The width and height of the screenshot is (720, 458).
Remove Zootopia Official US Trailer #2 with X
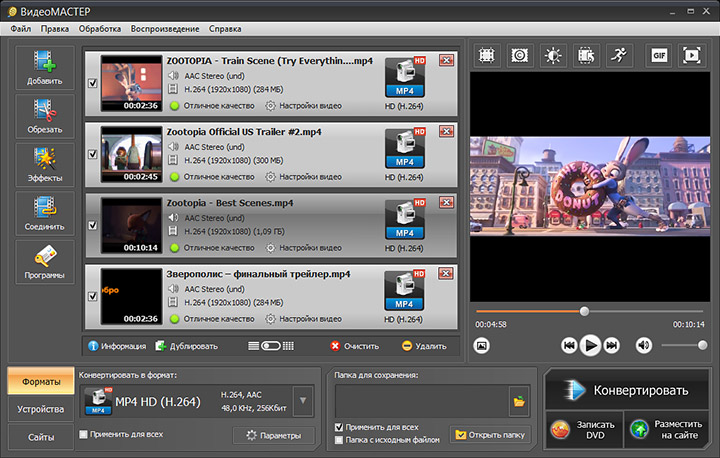(446, 131)
